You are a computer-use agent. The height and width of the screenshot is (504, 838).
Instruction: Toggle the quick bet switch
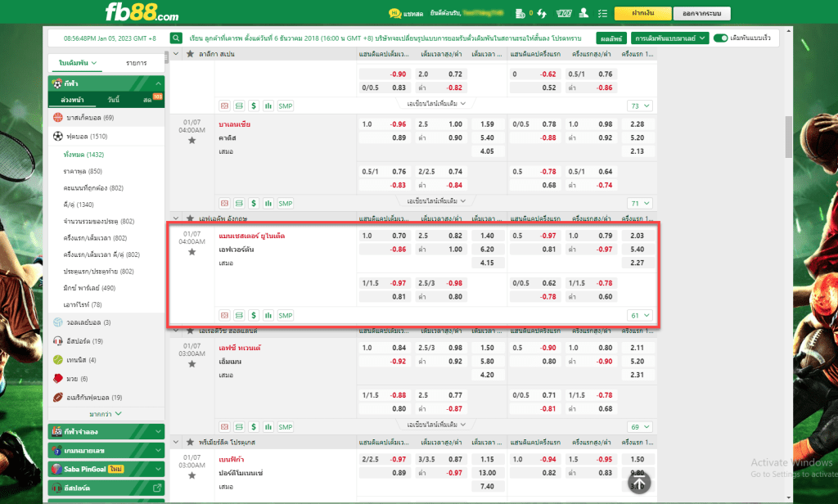720,38
